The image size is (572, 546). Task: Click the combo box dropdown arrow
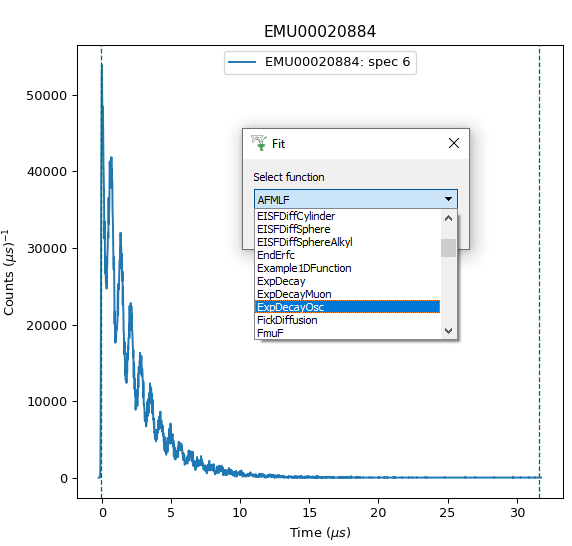(x=448, y=199)
